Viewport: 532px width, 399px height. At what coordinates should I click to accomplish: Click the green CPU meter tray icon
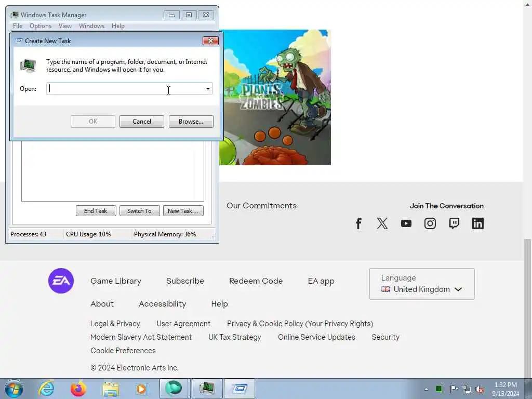439,389
